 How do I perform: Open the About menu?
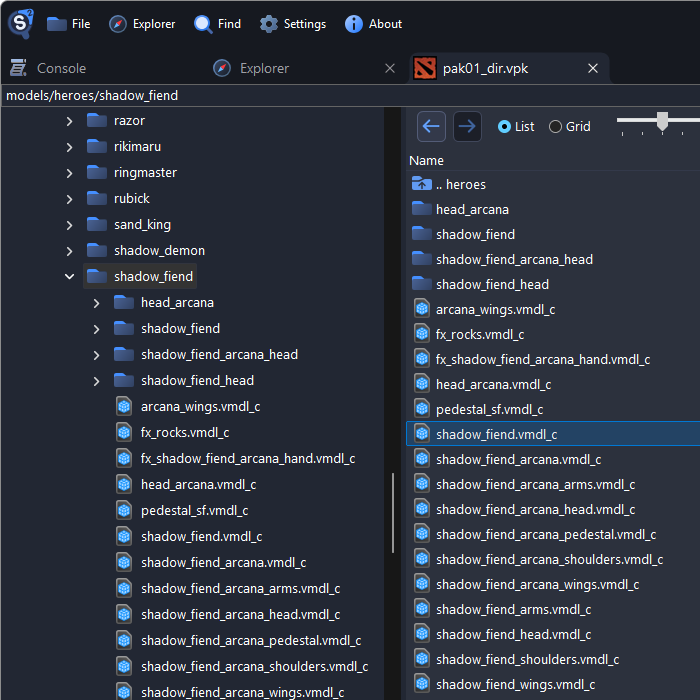(x=373, y=24)
